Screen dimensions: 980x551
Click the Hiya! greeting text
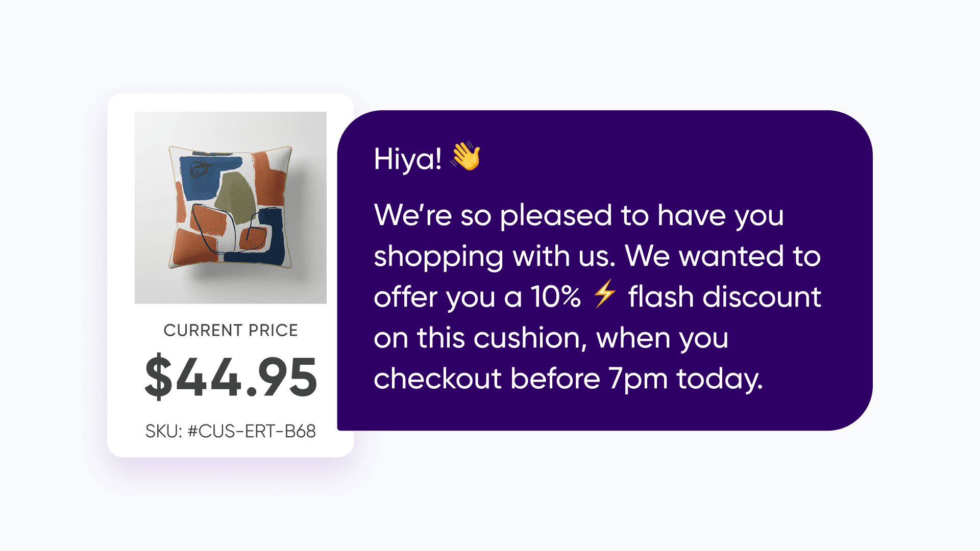point(408,159)
